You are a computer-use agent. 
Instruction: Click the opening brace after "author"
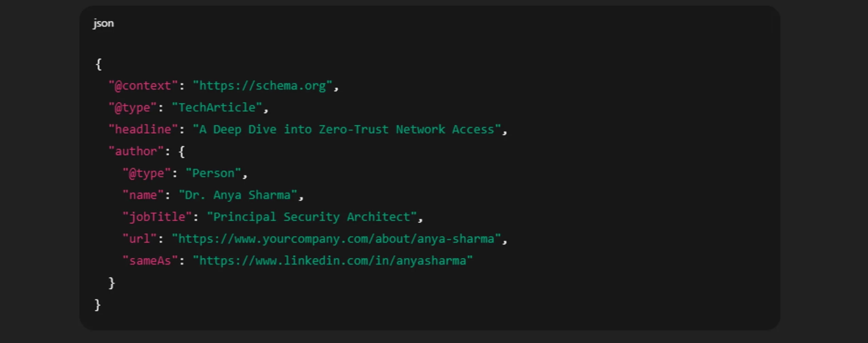click(182, 152)
